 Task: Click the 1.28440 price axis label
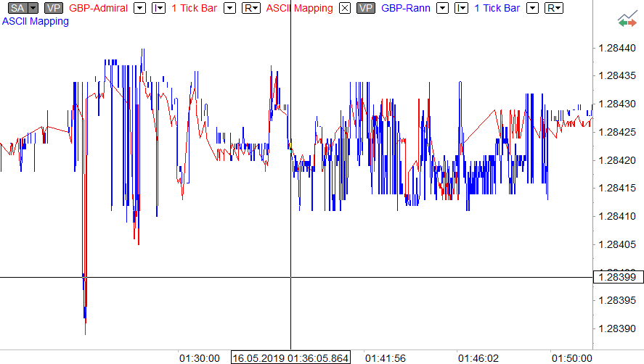coord(617,48)
